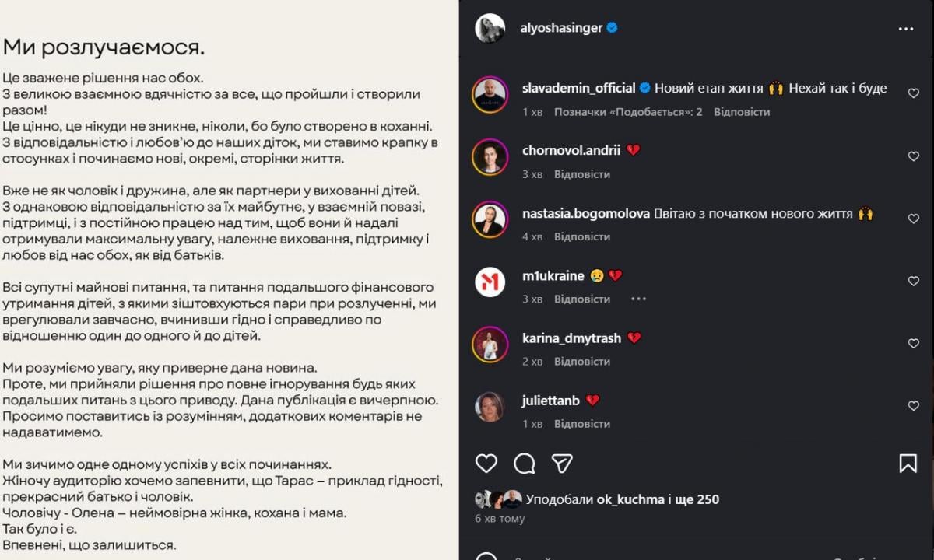Like the nastasia.bogomolova comment heart
The image size is (934, 560).
[914, 219]
